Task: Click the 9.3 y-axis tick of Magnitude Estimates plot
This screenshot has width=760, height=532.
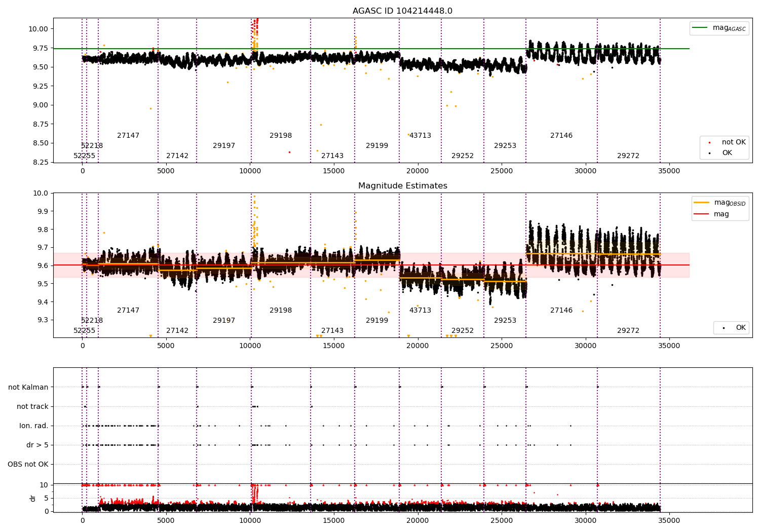Action: coord(43,320)
